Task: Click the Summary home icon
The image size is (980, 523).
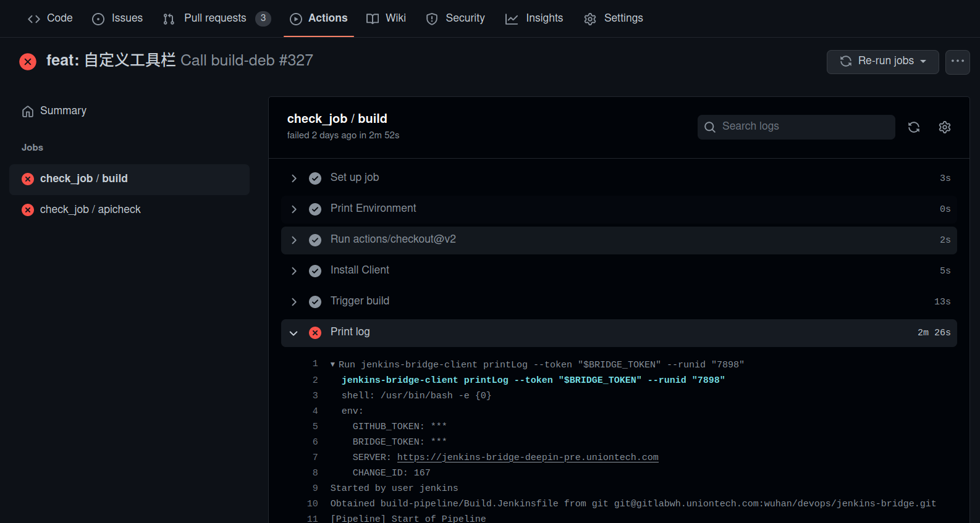Action: tap(28, 112)
